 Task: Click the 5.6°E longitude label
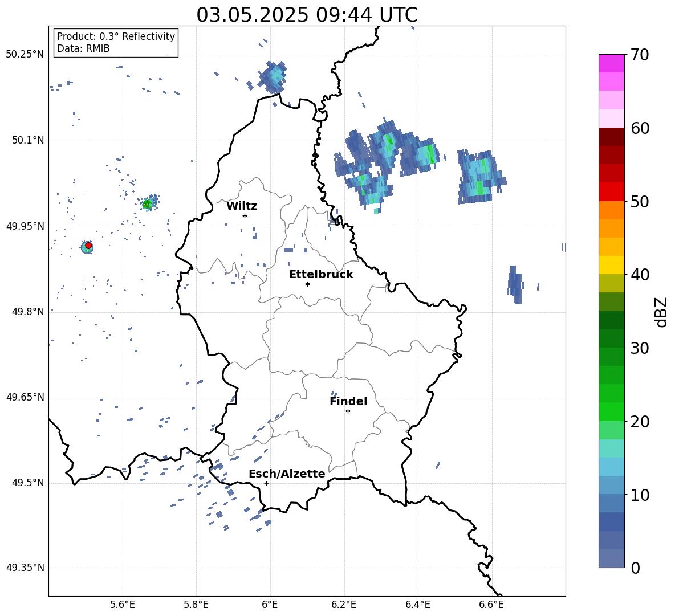123,605
